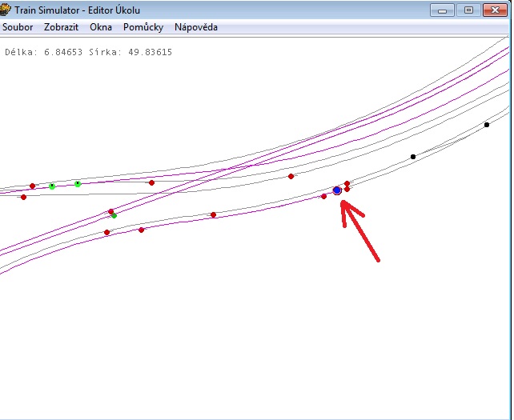Maximize the Editor Úkolu window
514x420 pixels.
469,10
